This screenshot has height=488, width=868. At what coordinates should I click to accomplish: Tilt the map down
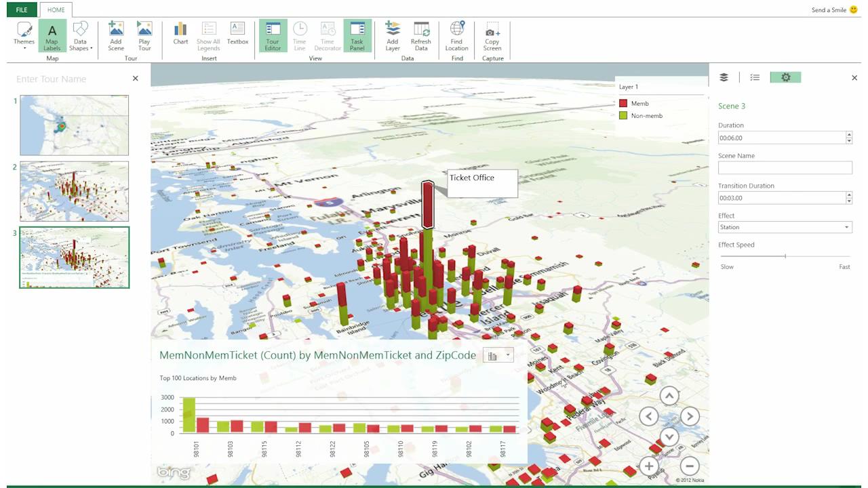pyautogui.click(x=669, y=436)
